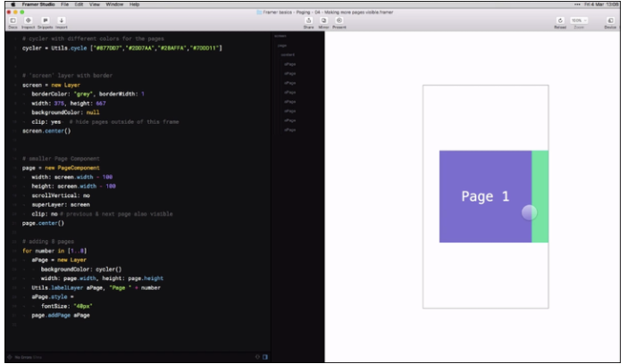Toggle the layer panel icon at editor bottom
This screenshot has height=364, width=627.
point(265,357)
